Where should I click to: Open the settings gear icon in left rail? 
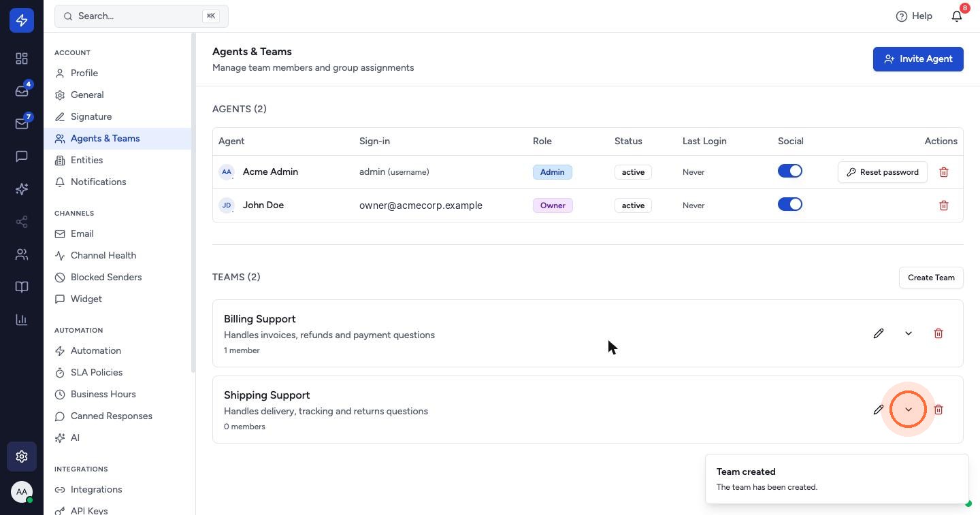22,456
